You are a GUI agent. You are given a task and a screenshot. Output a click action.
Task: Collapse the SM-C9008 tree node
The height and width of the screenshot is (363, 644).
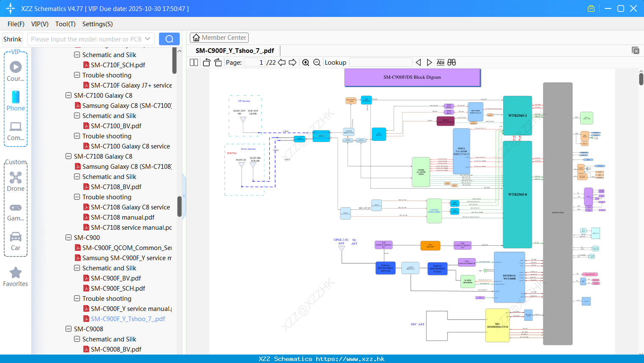69,329
